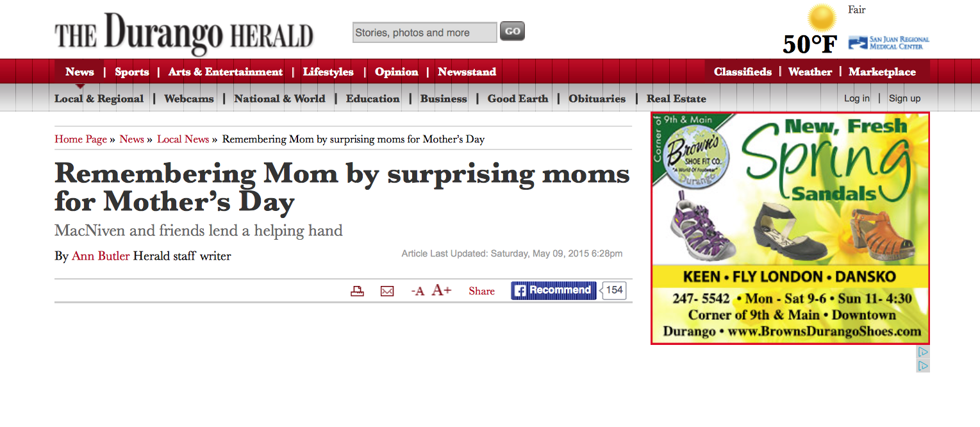Click the GO search button
The width and height of the screenshot is (980, 427).
click(512, 31)
